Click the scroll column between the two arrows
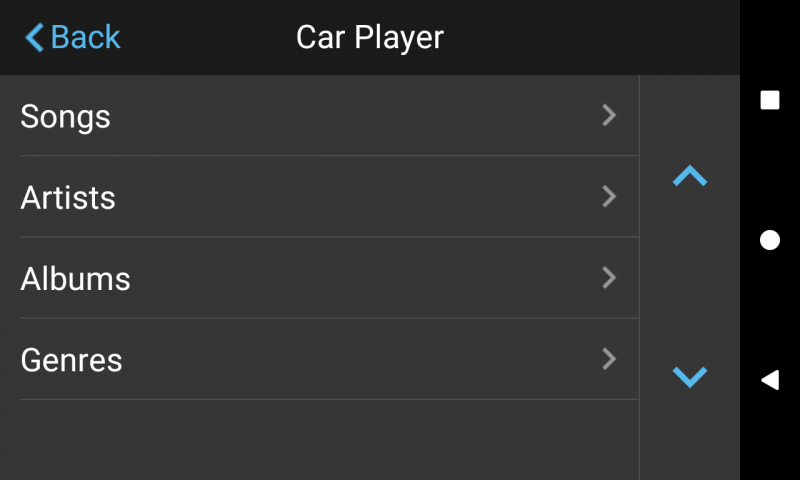Screen dimensions: 800x480 pyautogui.click(x=690, y=277)
